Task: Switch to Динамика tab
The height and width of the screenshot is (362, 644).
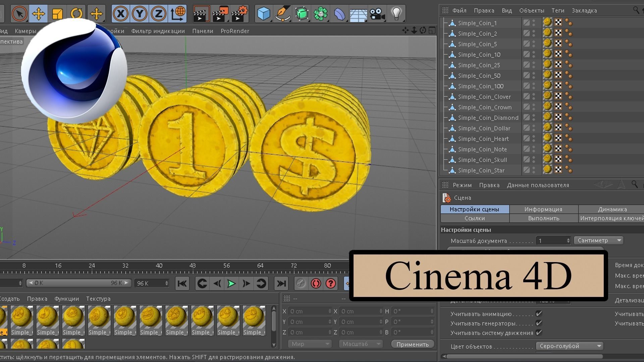Action: [x=612, y=209]
